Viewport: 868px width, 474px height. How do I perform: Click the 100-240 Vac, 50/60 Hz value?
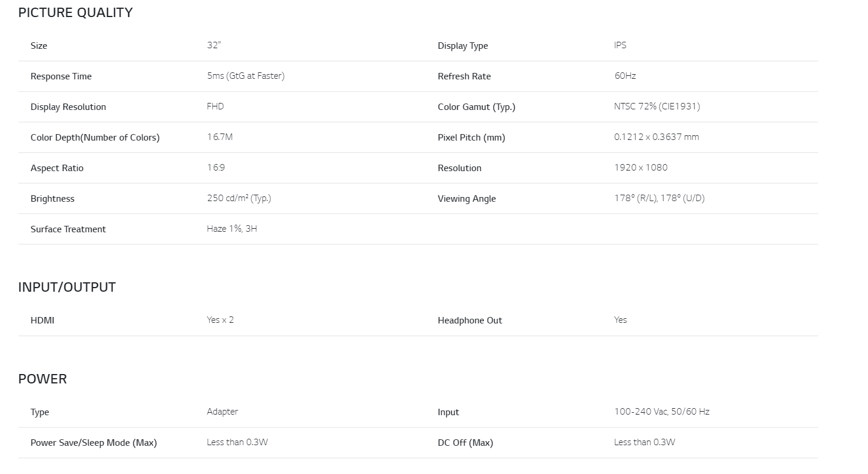pos(662,412)
